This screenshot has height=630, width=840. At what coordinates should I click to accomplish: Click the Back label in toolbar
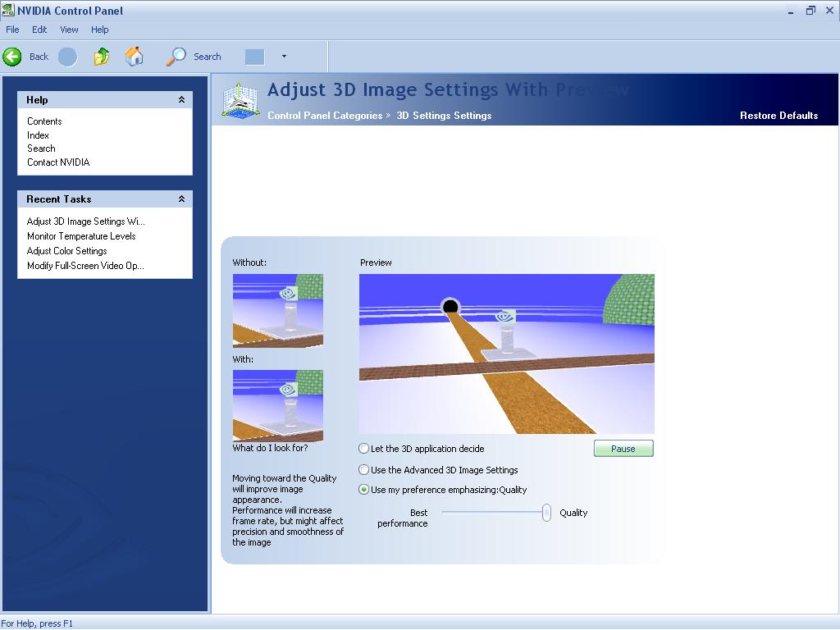coord(39,57)
